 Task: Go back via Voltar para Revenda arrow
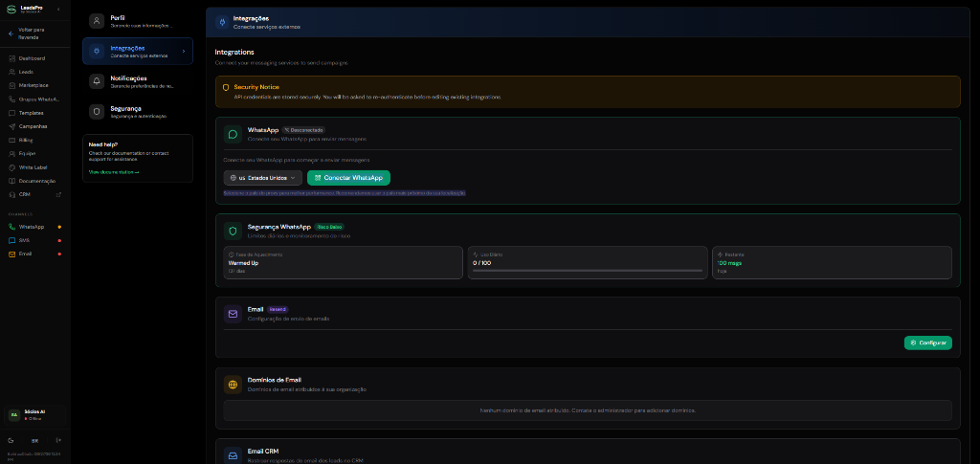tap(11, 33)
